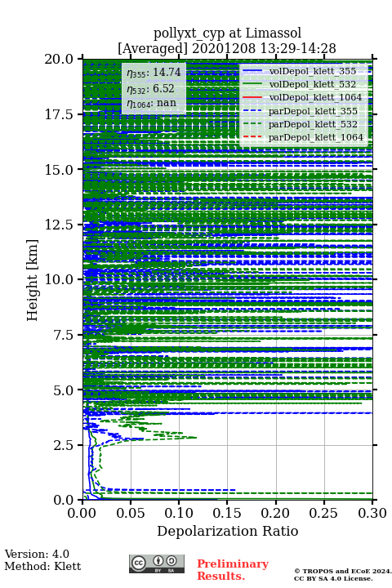Click the Height [km] axis label
Image resolution: width=392 pixels, height=588 pixels.
click(33, 280)
